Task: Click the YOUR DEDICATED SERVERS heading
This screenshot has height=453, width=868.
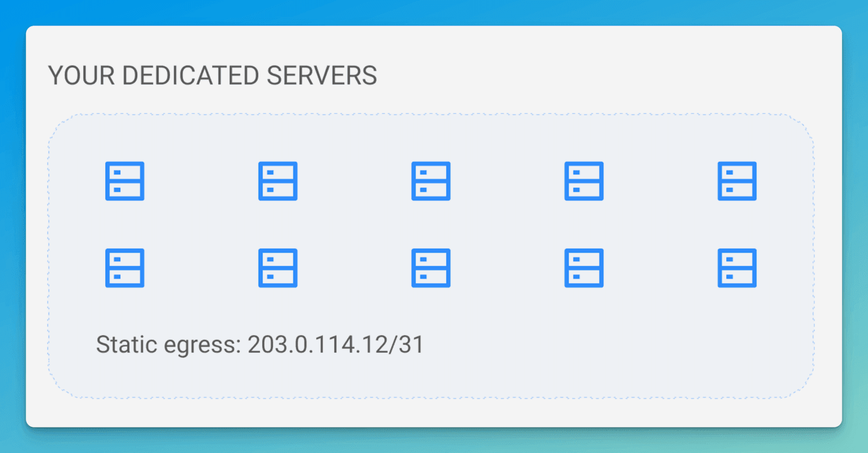Action: point(213,75)
